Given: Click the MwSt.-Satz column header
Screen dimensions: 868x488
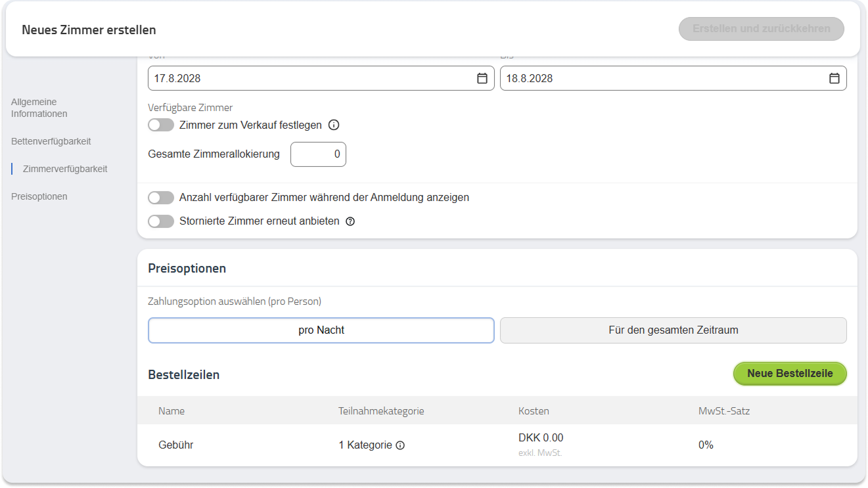Looking at the screenshot, I should coord(724,411).
